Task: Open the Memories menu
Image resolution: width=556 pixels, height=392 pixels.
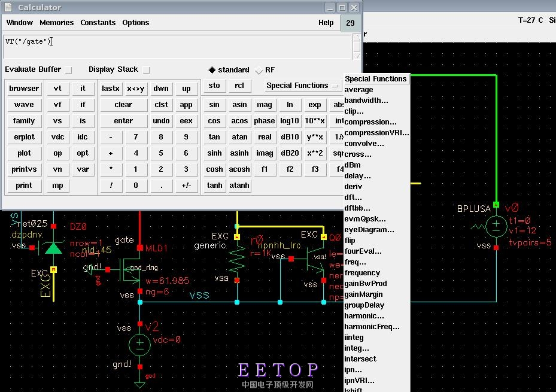Action: (56, 23)
